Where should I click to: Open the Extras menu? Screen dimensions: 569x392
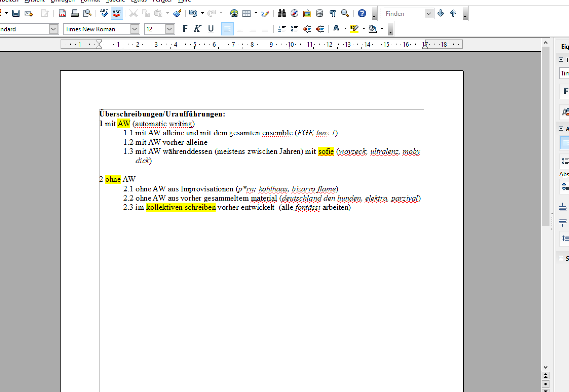pos(139,1)
